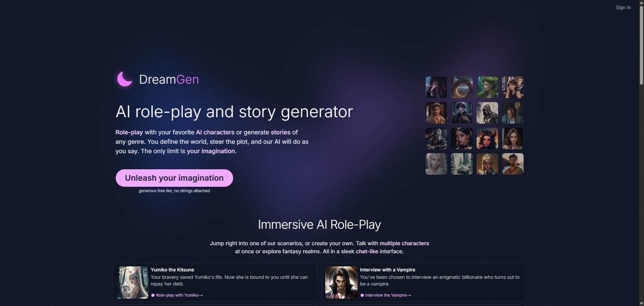Viewport: 644px width, 306px height.
Task: Click the silver-haired woman avatar
Action: tap(436, 164)
